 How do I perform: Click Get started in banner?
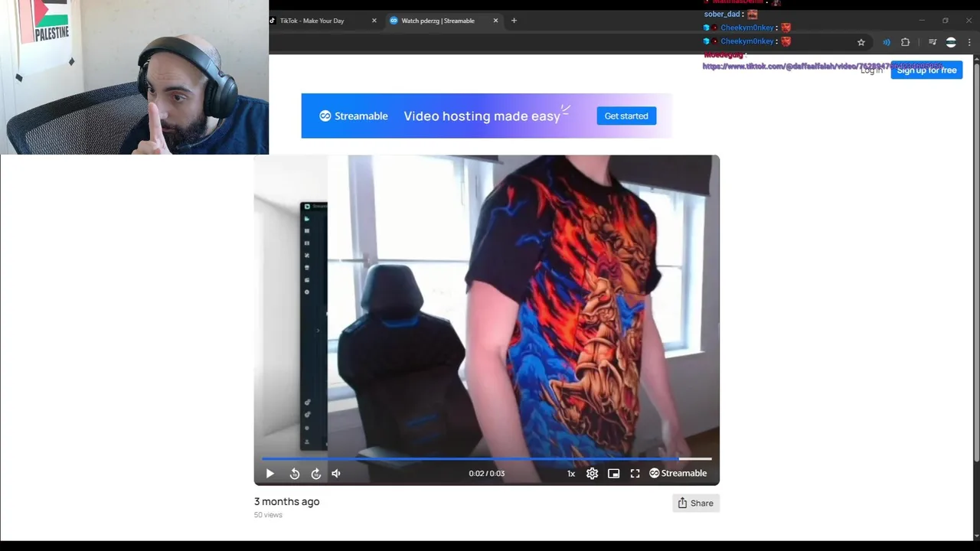[626, 116]
